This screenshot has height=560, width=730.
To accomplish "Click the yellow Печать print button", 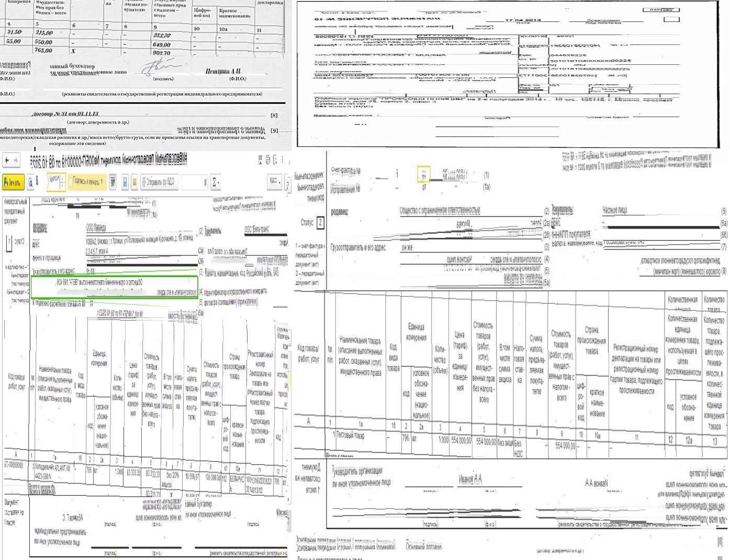I will (13, 182).
